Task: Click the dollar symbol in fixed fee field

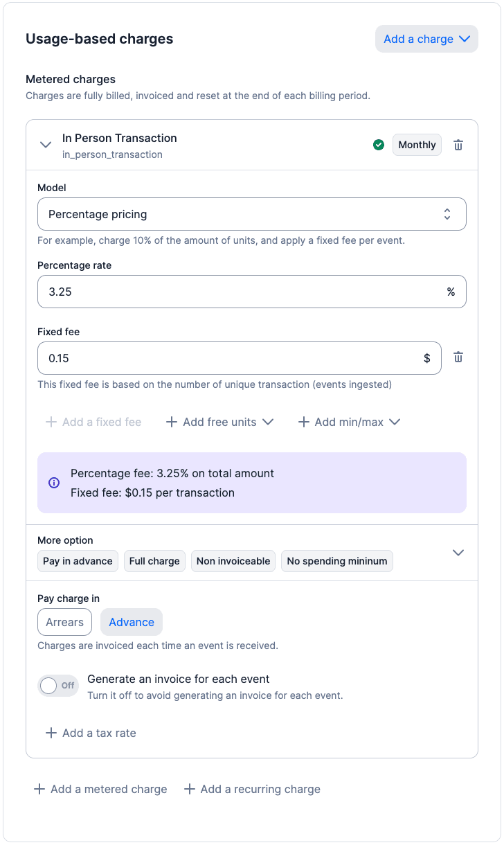Action: pos(427,358)
